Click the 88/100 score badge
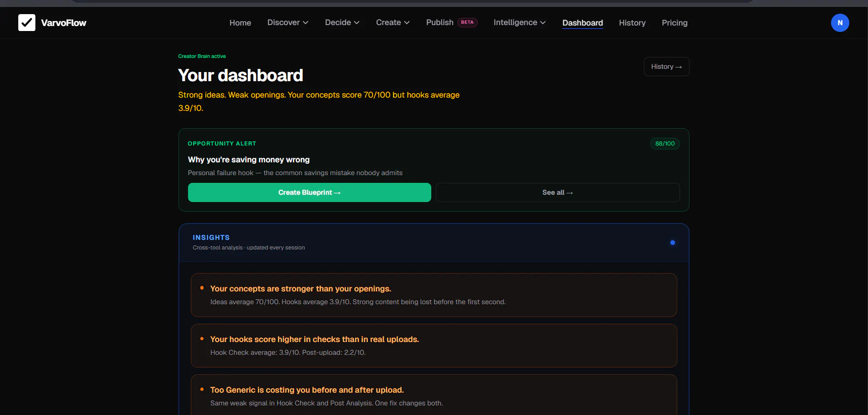The image size is (868, 415). (x=665, y=144)
